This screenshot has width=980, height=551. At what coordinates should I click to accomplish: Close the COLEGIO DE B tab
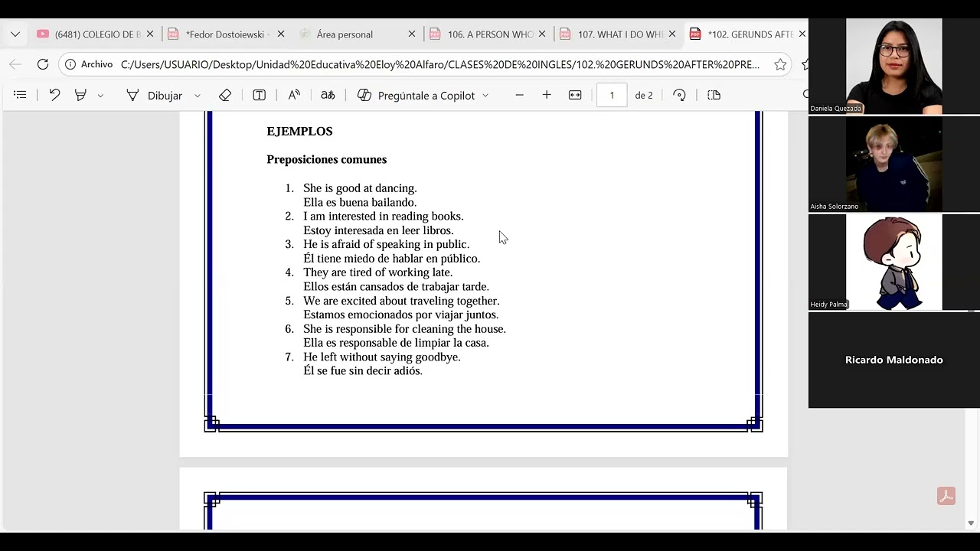click(150, 34)
